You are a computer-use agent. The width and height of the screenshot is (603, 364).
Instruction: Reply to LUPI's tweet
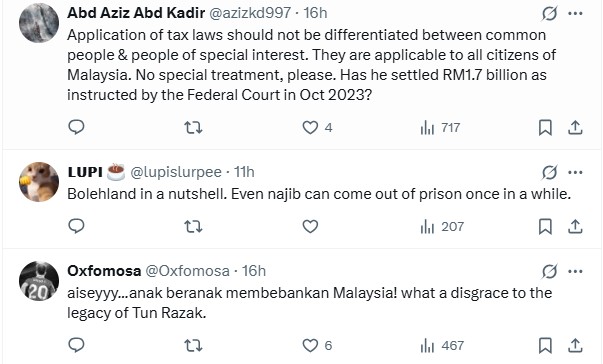click(76, 226)
